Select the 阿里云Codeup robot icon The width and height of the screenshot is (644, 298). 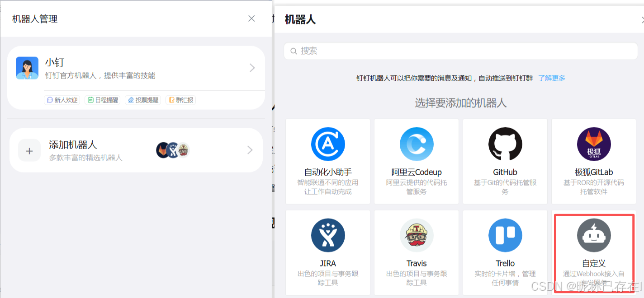(x=417, y=144)
